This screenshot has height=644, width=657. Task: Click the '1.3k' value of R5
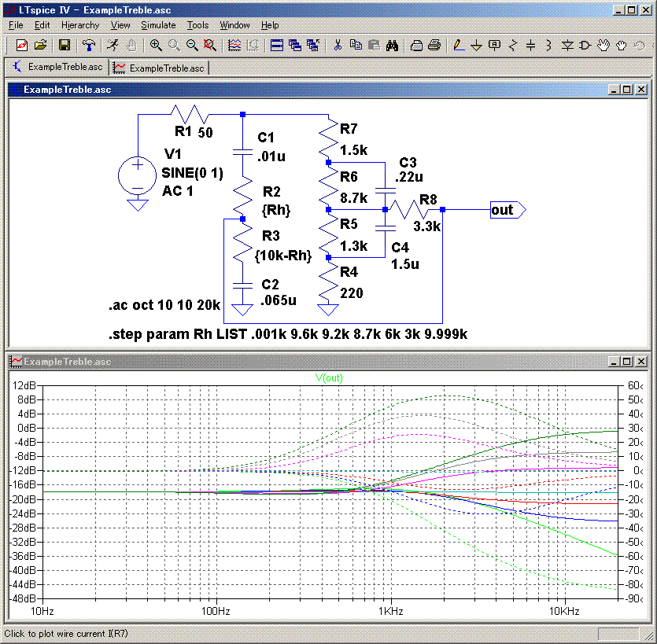[353, 246]
